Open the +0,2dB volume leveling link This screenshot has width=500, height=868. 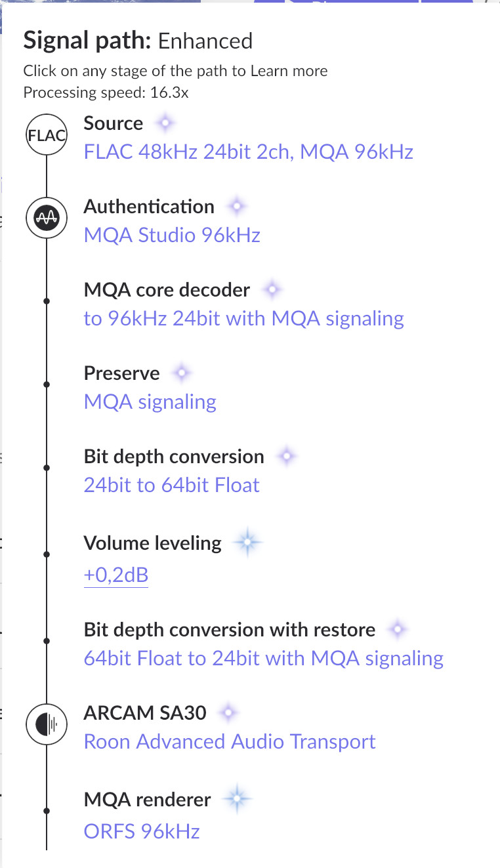116,575
